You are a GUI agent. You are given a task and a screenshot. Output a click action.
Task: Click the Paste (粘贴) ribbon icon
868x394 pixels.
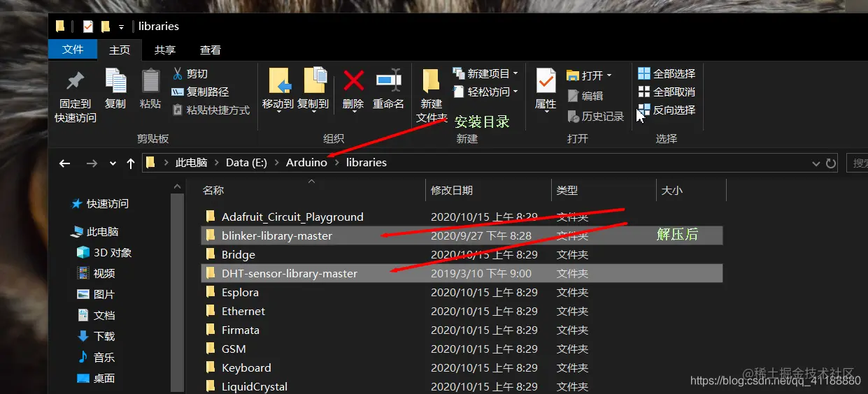tap(150, 80)
